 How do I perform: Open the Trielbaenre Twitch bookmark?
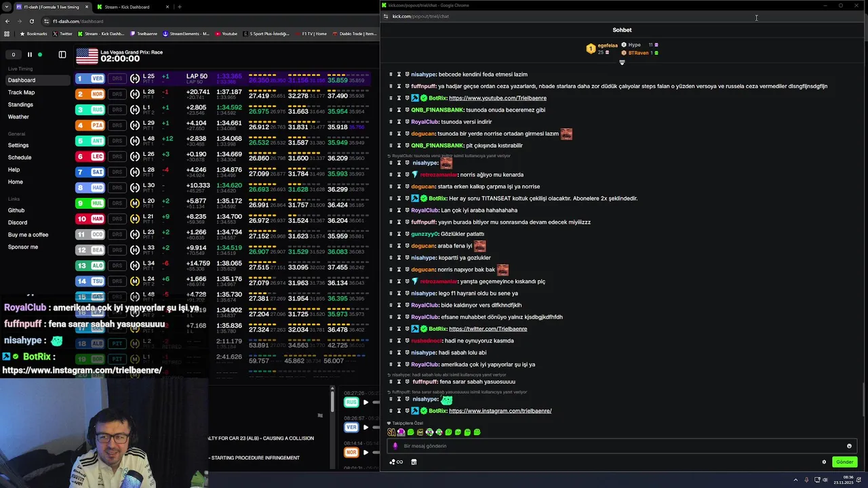pos(143,33)
